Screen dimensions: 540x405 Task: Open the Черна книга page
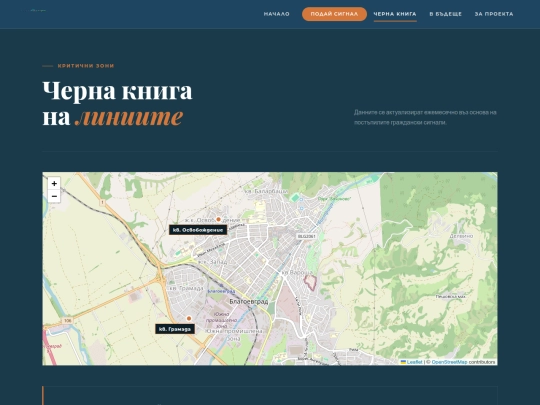[x=395, y=14]
